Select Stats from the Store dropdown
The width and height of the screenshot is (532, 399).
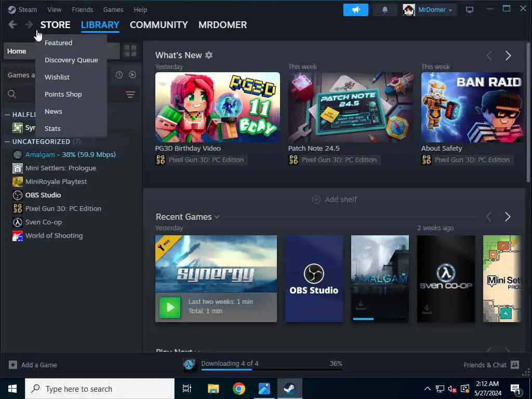(x=71, y=129)
